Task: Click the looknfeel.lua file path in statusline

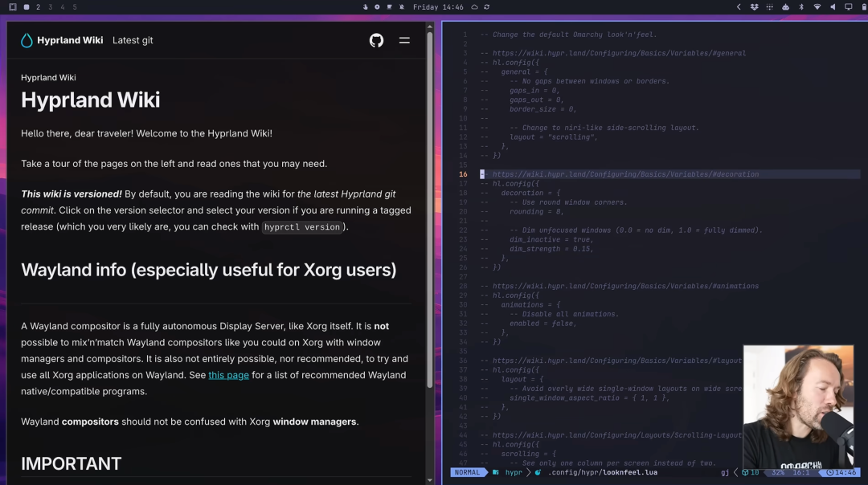Action: coord(603,472)
